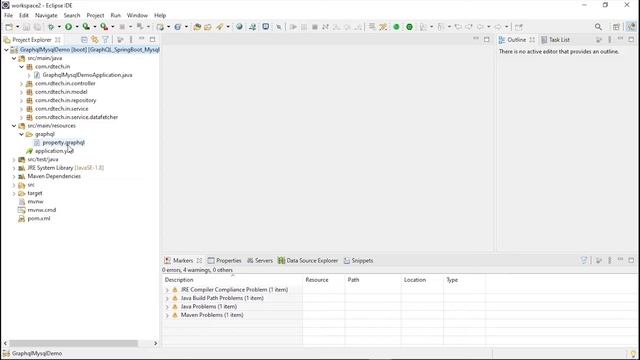The width and height of the screenshot is (640, 360).
Task: Select the target folder
Action: pyautogui.click(x=35, y=193)
